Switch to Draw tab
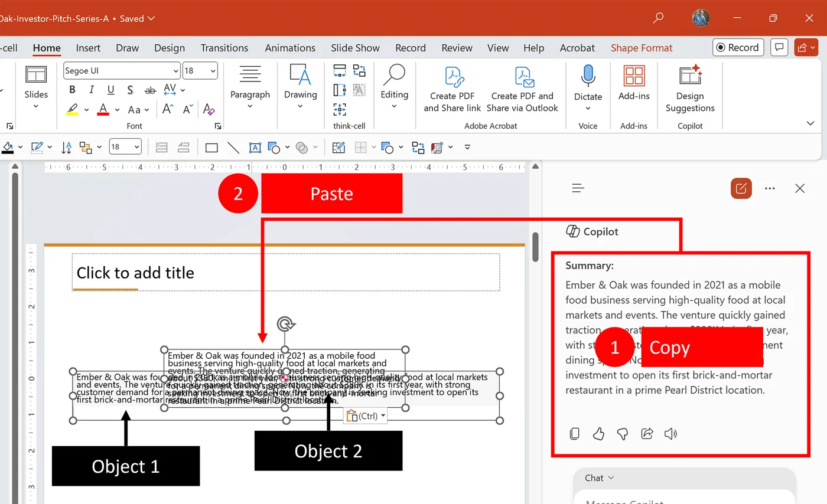Image resolution: width=827 pixels, height=504 pixels. pos(127,48)
